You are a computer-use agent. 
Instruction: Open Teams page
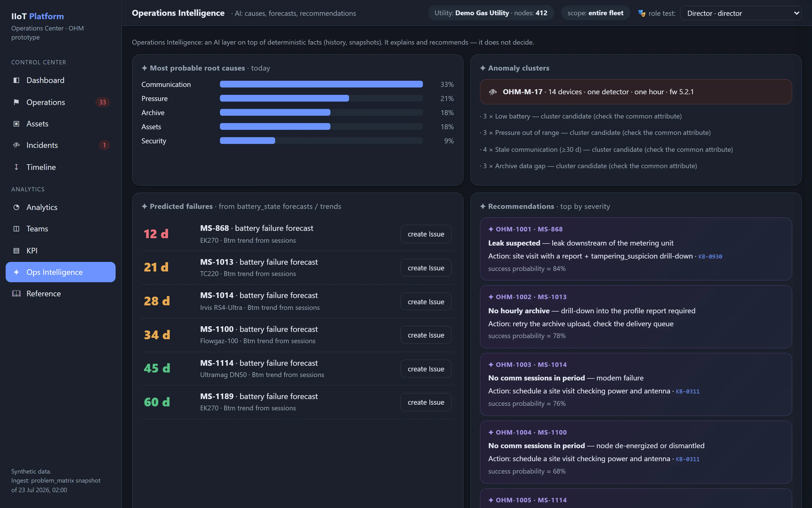point(60,229)
